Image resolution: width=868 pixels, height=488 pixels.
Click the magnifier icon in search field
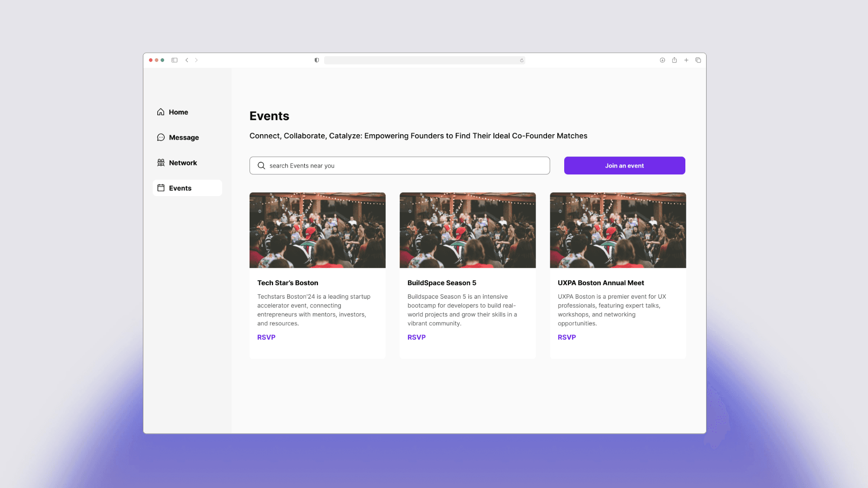[x=261, y=166]
